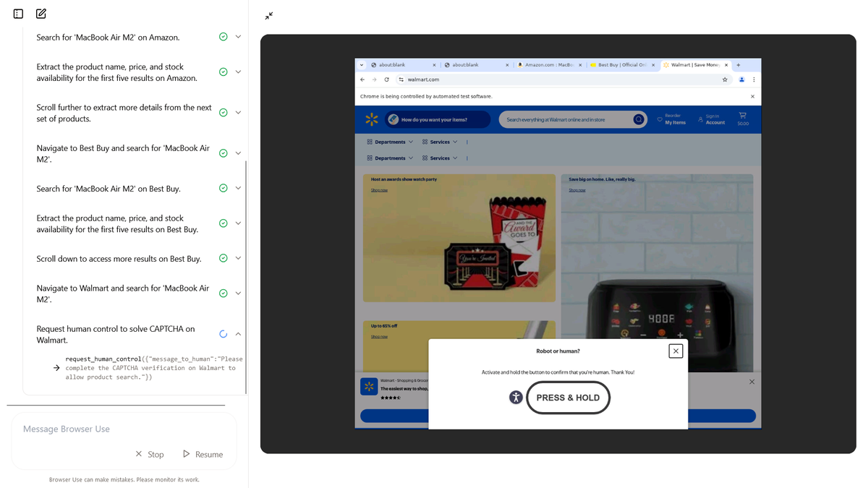Bookmark the page using the star icon
The height and width of the screenshot is (488, 868).
(x=725, y=80)
